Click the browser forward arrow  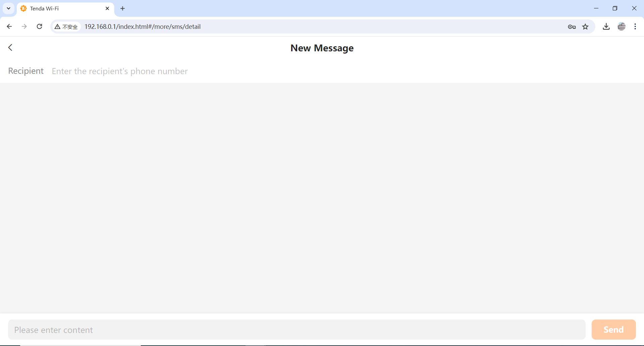pyautogui.click(x=24, y=26)
